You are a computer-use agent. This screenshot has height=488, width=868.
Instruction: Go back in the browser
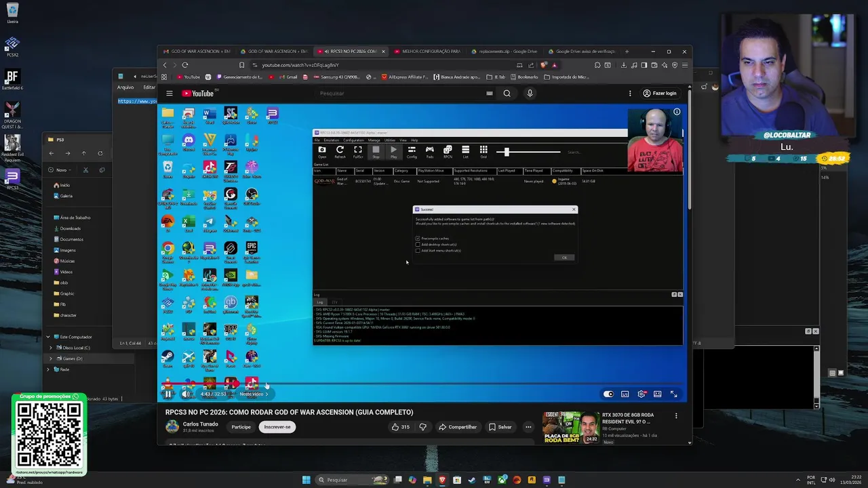pos(165,65)
